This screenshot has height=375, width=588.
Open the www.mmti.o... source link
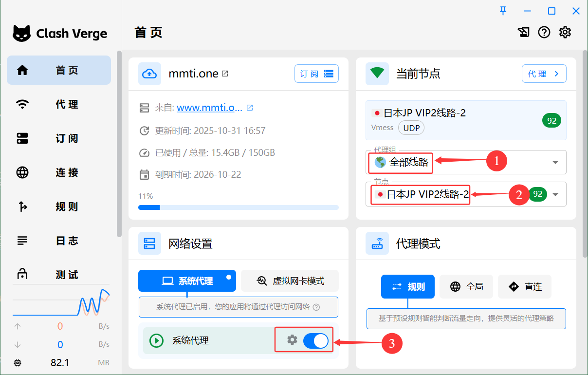click(209, 108)
